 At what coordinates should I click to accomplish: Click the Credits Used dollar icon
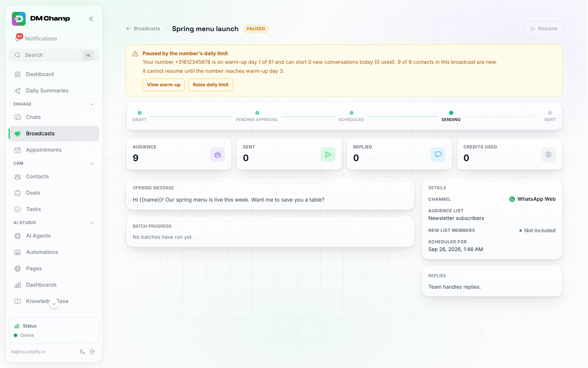548,155
